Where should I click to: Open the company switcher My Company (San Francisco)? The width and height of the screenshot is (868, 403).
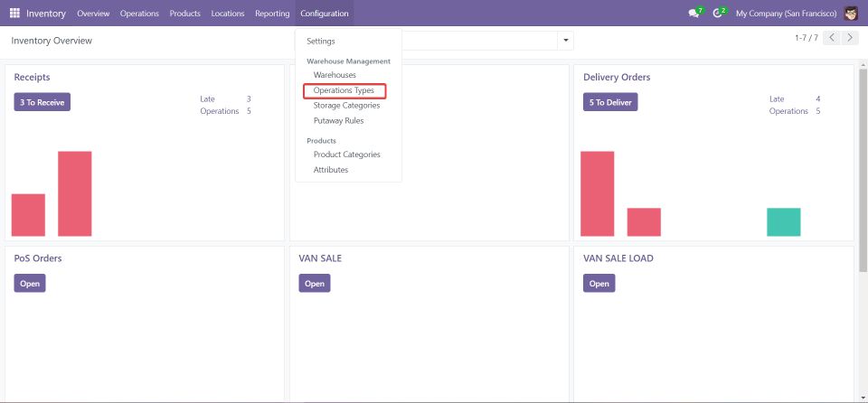pos(786,14)
